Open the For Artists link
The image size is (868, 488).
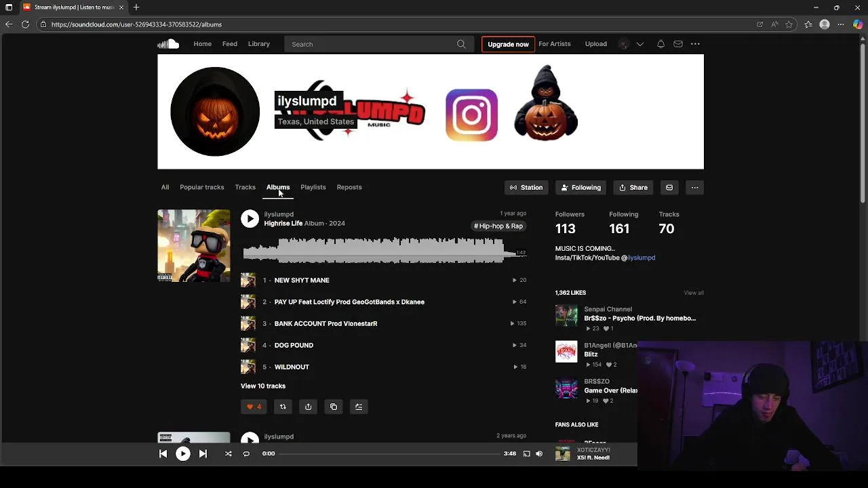(x=555, y=44)
